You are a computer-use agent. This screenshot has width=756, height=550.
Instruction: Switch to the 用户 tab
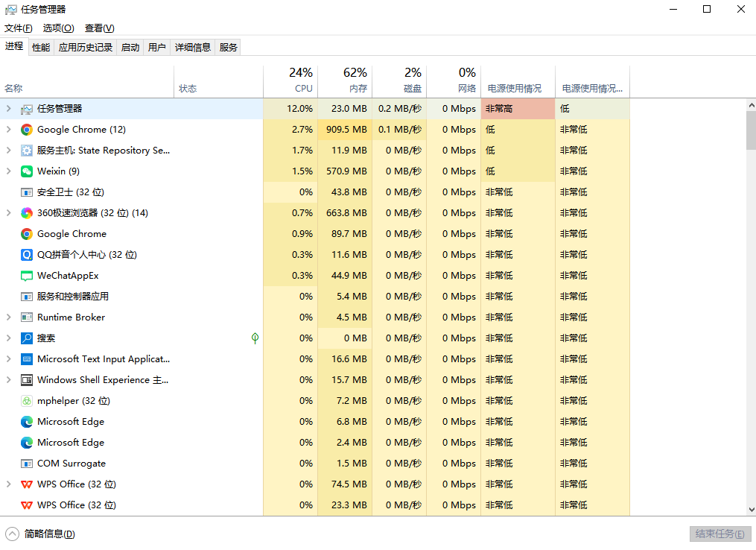click(x=156, y=47)
